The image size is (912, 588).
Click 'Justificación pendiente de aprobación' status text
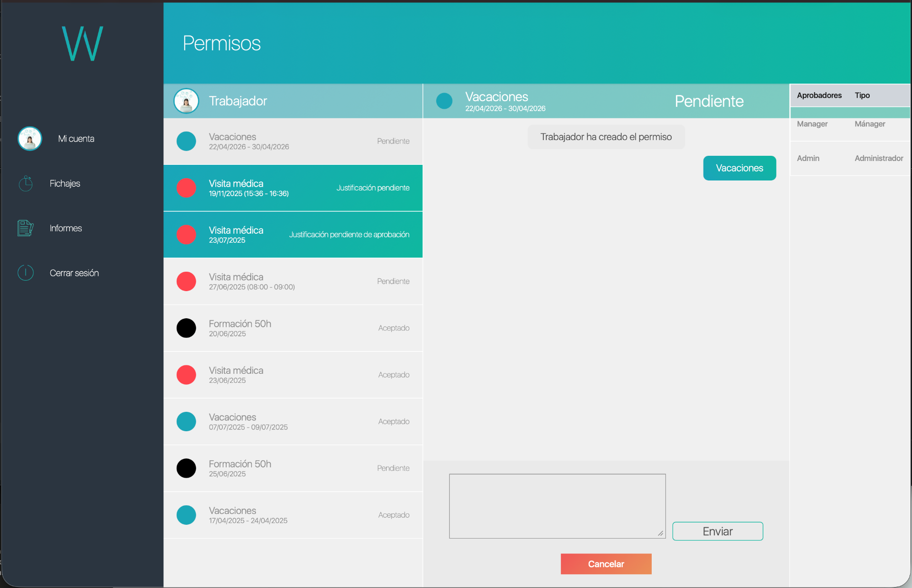click(x=349, y=235)
